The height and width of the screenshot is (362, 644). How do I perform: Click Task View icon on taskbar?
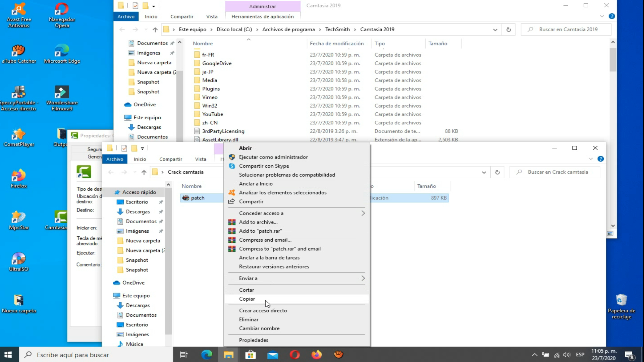point(184,355)
